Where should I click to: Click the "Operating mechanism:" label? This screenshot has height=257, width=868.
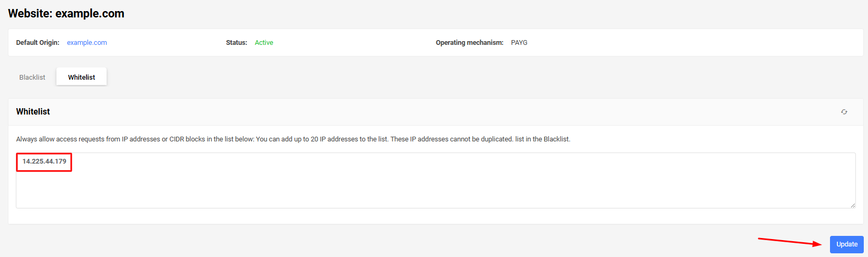tap(470, 43)
